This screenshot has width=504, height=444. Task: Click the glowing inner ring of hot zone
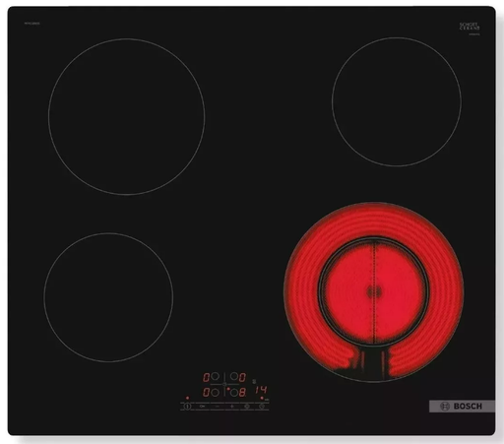[x=373, y=291]
